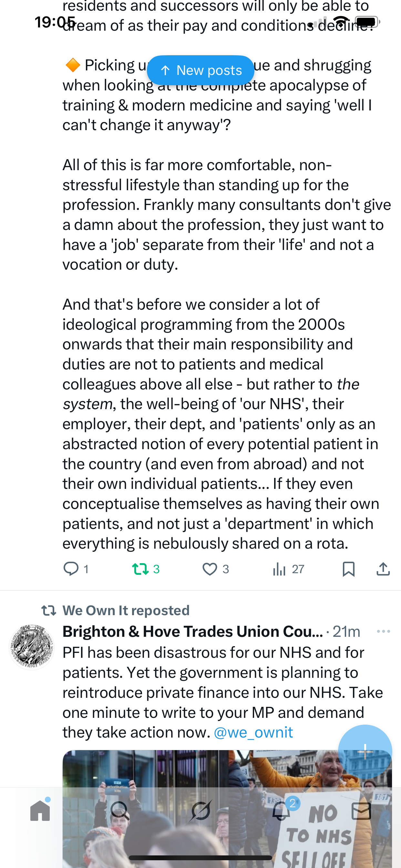Share the post via upload icon
Viewport: 401px width, 868px height.
383,569
